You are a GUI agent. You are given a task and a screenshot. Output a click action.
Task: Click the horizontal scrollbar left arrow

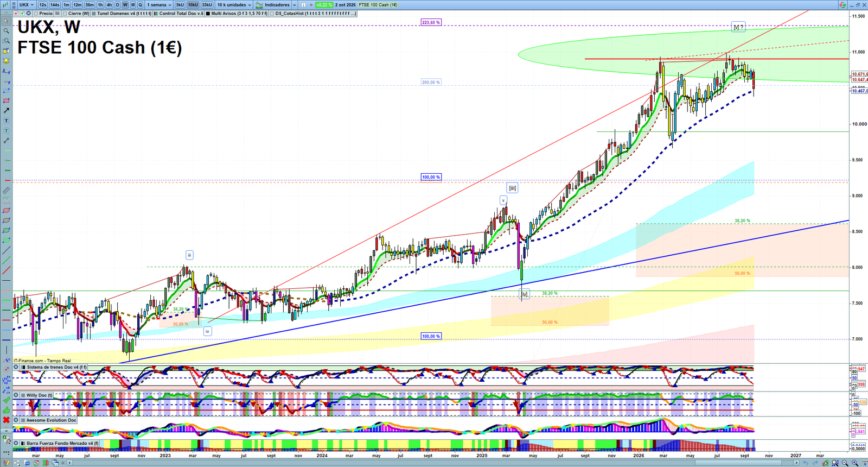pyautogui.click(x=69, y=463)
